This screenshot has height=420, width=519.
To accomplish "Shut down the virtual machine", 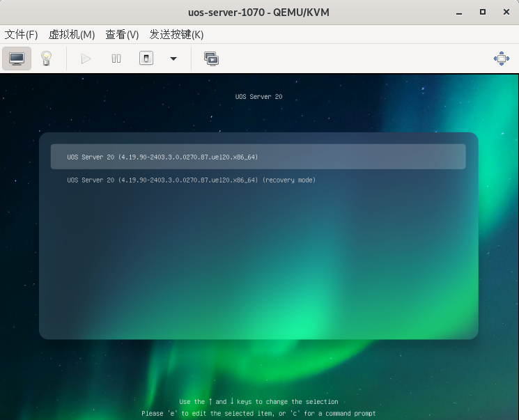I will pos(146,59).
